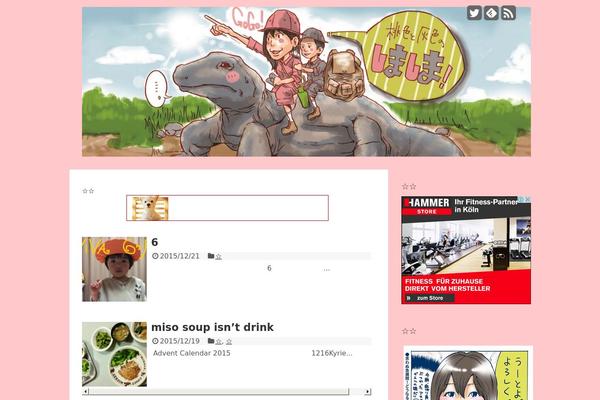Click the 2015/12/21 post date

click(179, 256)
